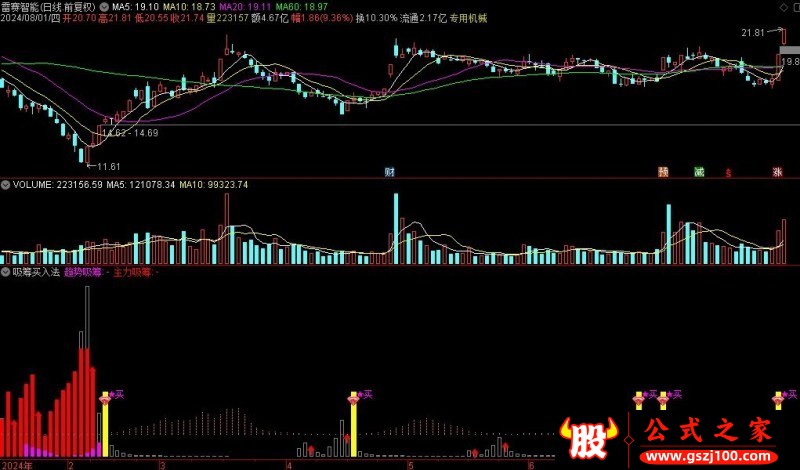Click the turnover rate 换10.30%
Screen dimensions: 800x470
click(x=377, y=18)
